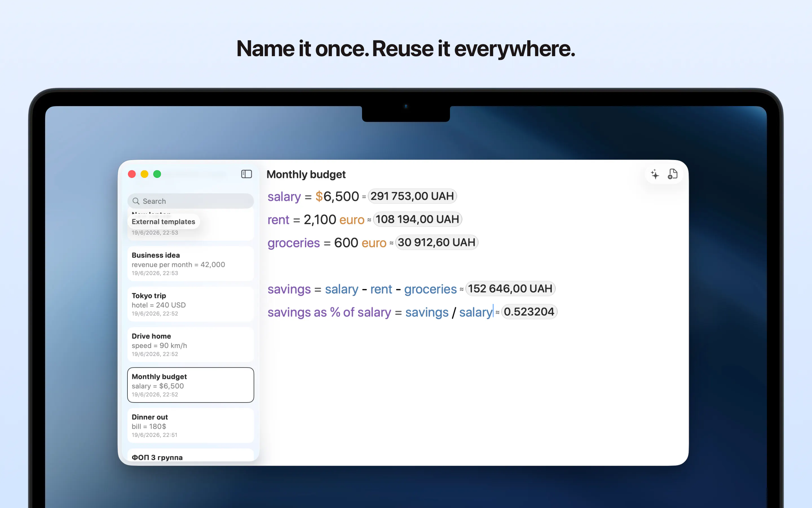Click the euro unit in the groceries line
Viewport: 812px width, 508px height.
(374, 243)
